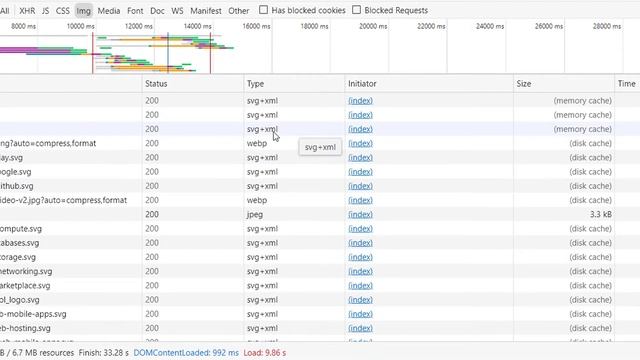Select the WS filter
This screenshot has width=640, height=360.
[177, 11]
